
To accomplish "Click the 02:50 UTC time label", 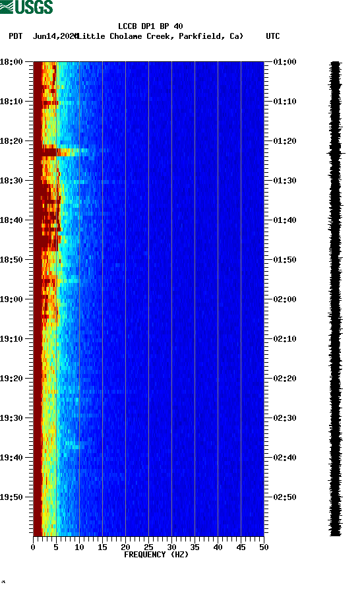I will (285, 497).
